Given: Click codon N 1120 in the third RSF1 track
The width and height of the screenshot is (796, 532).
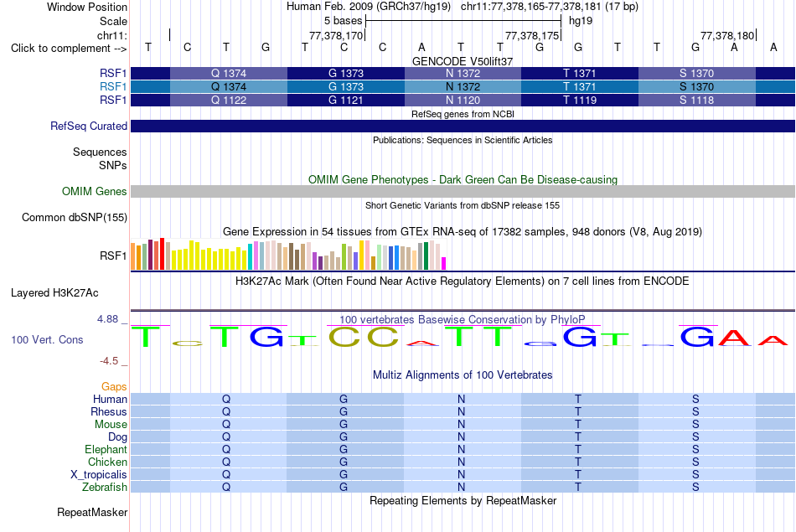Looking at the screenshot, I should [x=463, y=100].
